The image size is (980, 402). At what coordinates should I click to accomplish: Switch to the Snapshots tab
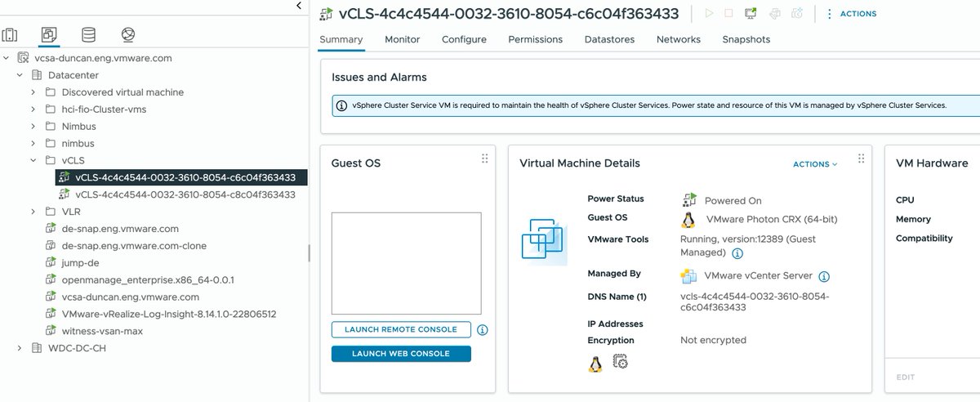tap(746, 39)
